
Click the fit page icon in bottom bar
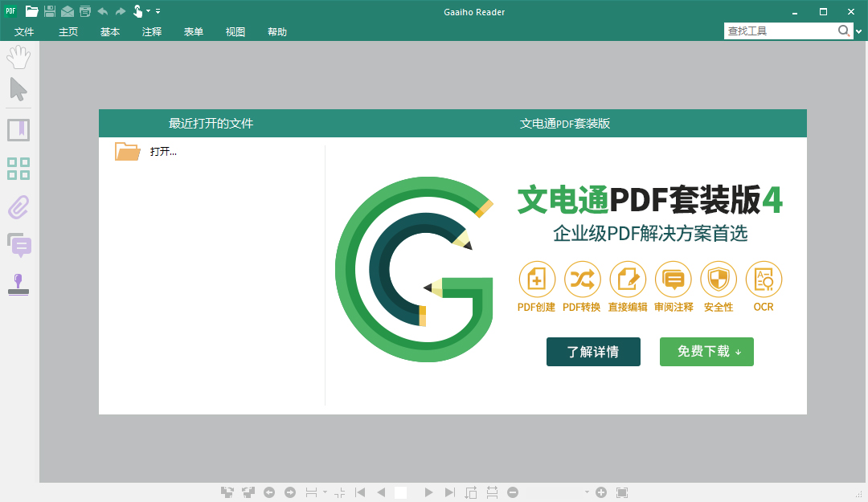point(470,492)
